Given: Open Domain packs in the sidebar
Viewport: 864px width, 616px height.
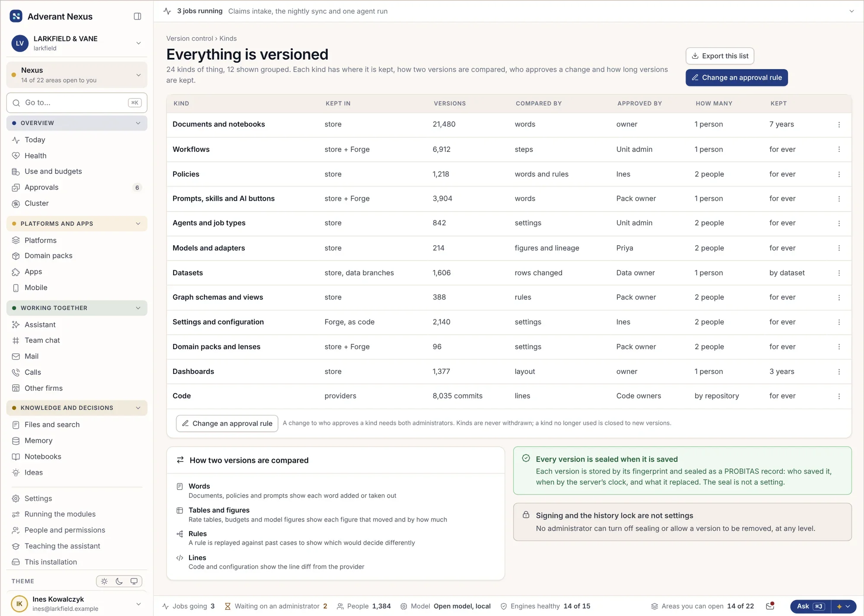Looking at the screenshot, I should [77, 256].
